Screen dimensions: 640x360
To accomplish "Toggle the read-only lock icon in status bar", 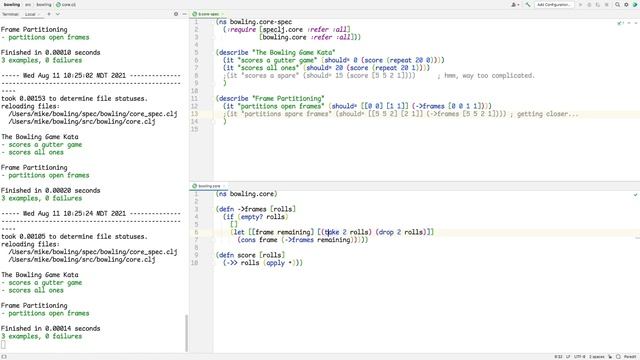I will (x=610, y=356).
